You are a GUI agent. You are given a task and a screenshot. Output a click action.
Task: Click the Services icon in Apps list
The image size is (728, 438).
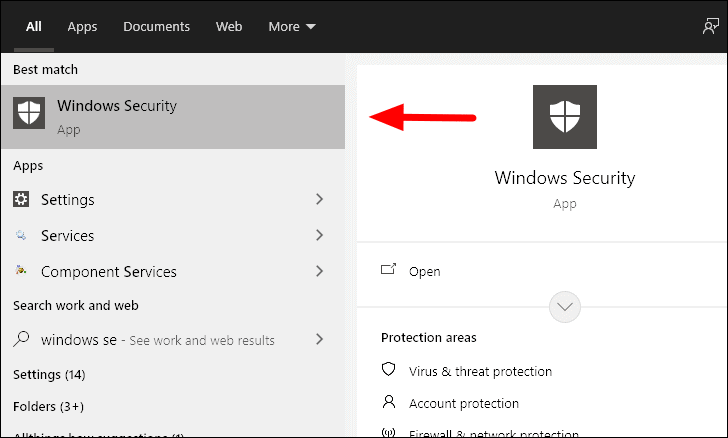click(21, 235)
